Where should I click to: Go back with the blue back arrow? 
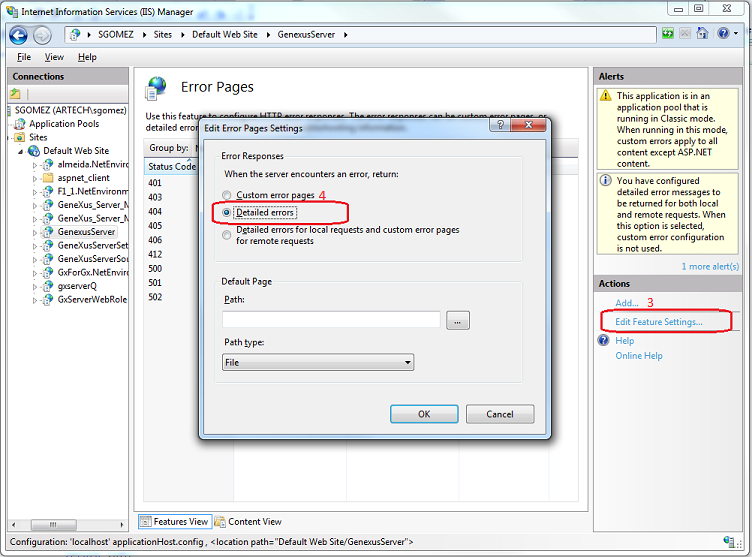[18, 35]
